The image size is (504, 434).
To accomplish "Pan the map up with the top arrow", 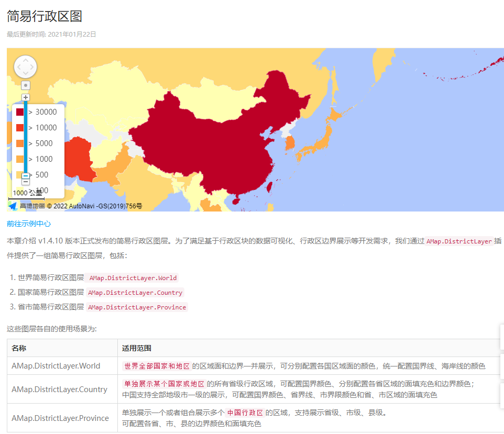I will [x=25, y=60].
